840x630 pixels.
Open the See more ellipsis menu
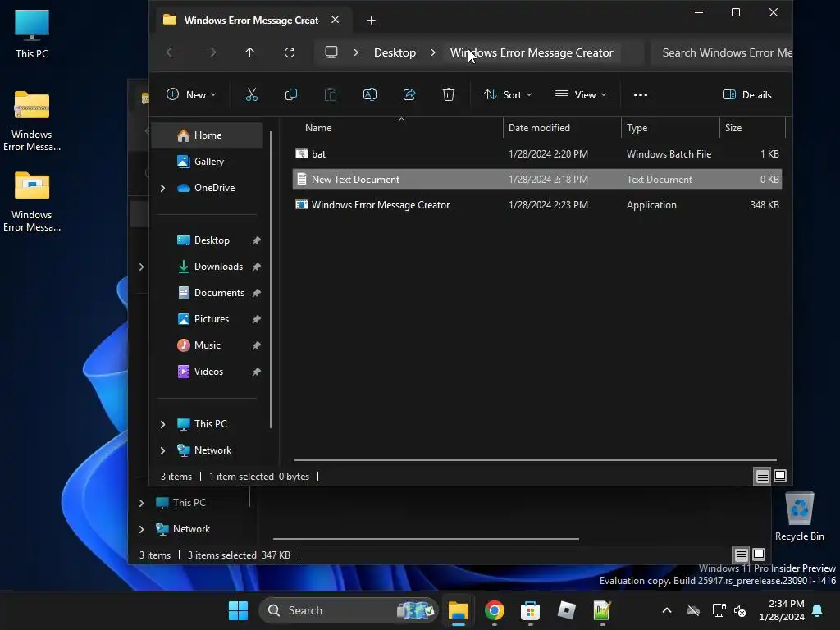click(x=640, y=95)
